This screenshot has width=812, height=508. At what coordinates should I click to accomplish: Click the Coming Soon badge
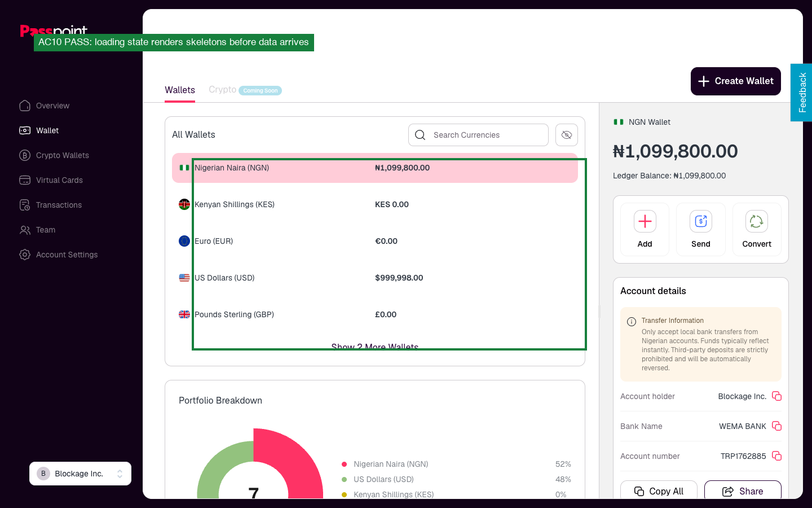(261, 90)
